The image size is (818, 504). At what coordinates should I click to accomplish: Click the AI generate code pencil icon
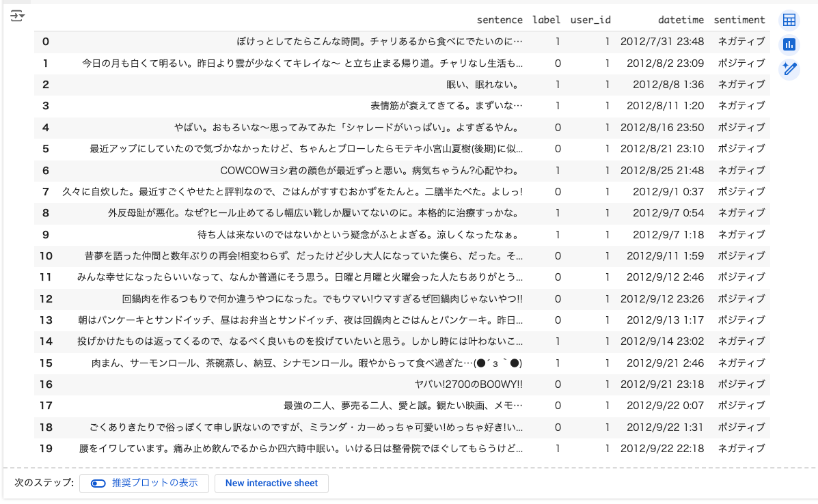(789, 69)
